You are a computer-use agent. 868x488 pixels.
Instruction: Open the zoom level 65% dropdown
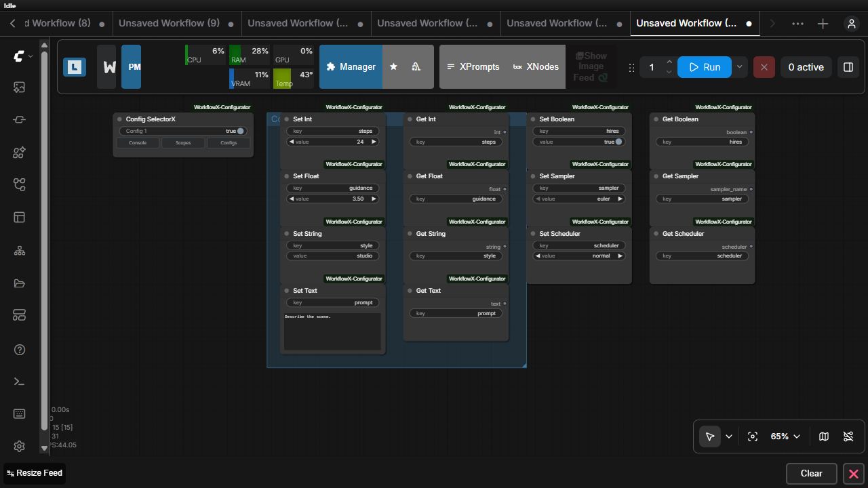[x=785, y=436]
